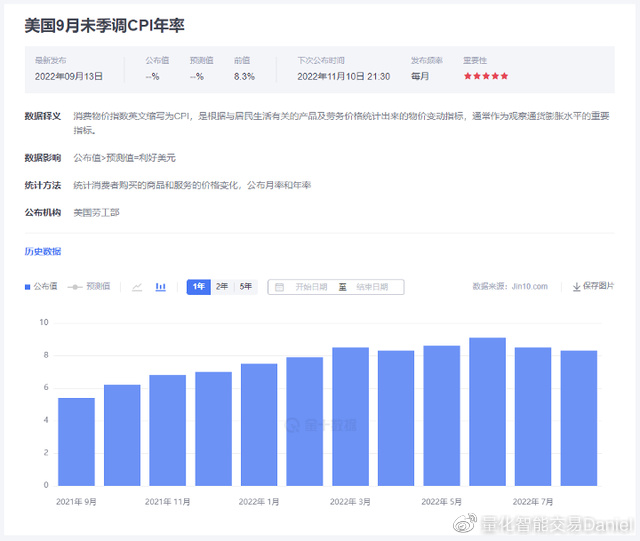The width and height of the screenshot is (640, 541).
Task: Click the download icon beside 保存图片
Action: tap(576, 287)
